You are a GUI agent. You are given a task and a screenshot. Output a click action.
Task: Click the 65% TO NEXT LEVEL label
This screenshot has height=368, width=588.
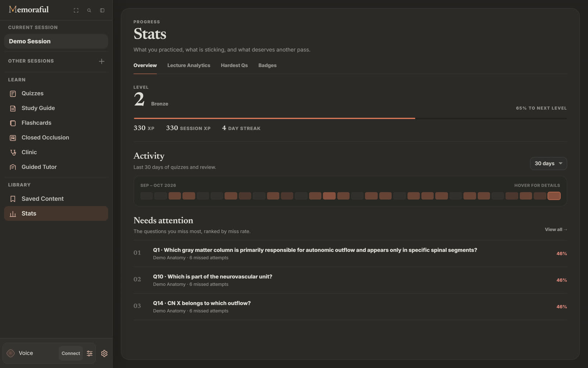tap(541, 108)
